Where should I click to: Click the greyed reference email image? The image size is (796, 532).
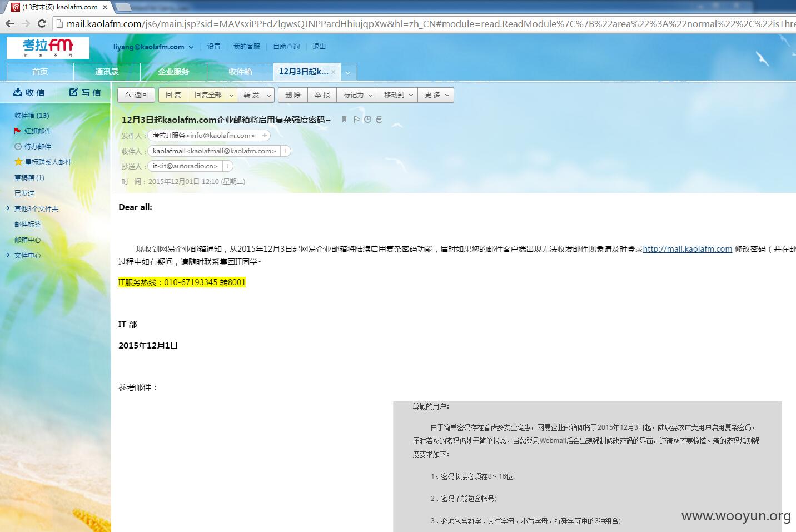(x=587, y=466)
